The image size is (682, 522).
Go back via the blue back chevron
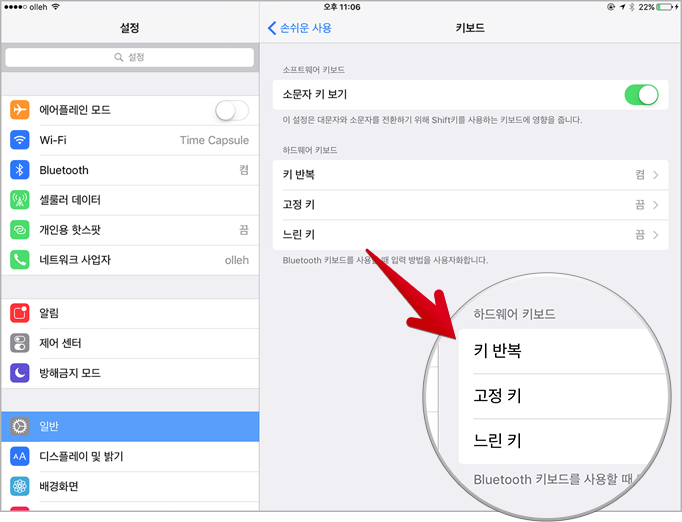[x=272, y=28]
